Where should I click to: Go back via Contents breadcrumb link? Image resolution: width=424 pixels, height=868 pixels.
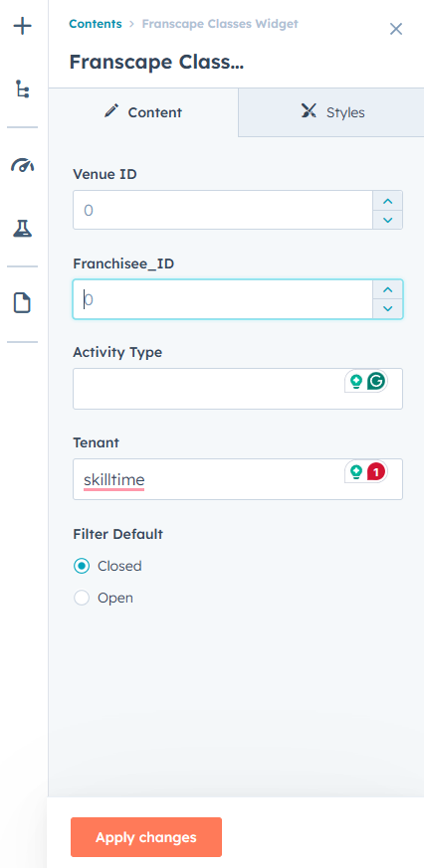point(96,24)
